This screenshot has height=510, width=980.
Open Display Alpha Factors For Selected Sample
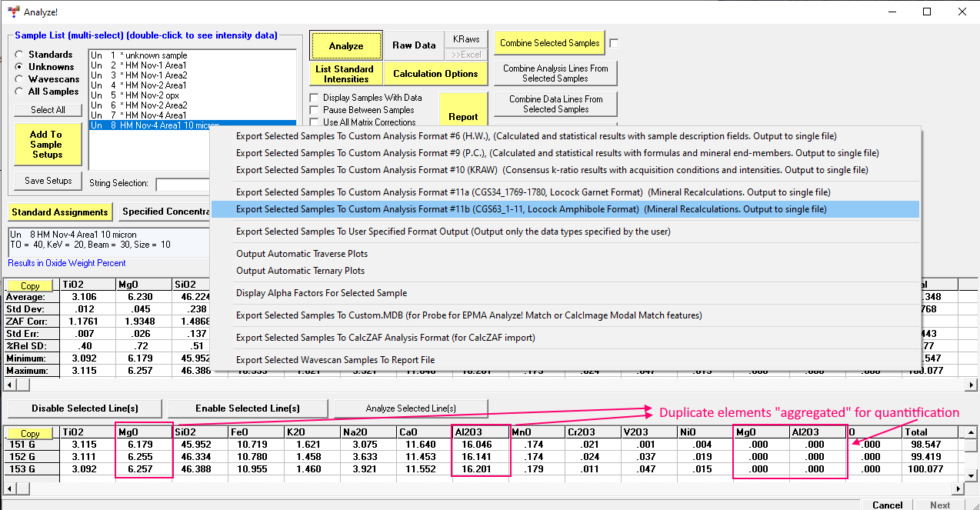[322, 293]
